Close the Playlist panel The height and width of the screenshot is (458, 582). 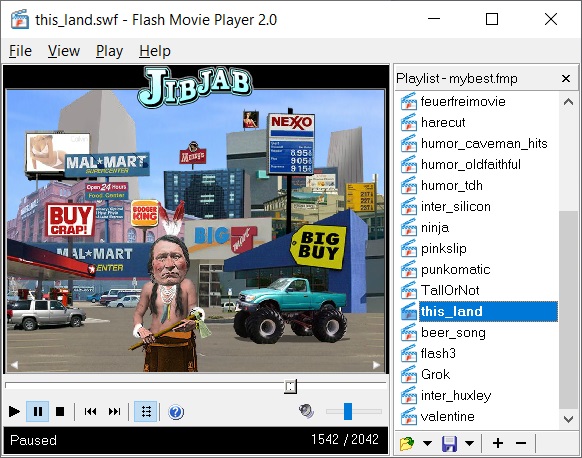click(x=566, y=78)
